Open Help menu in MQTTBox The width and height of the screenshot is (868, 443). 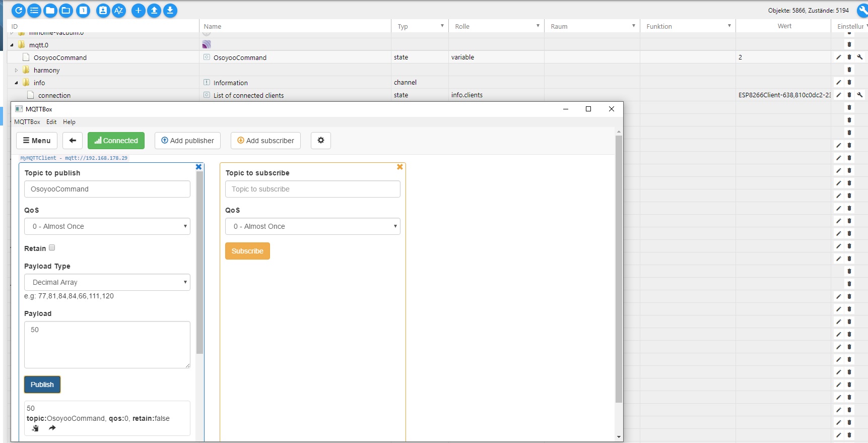[x=69, y=122]
